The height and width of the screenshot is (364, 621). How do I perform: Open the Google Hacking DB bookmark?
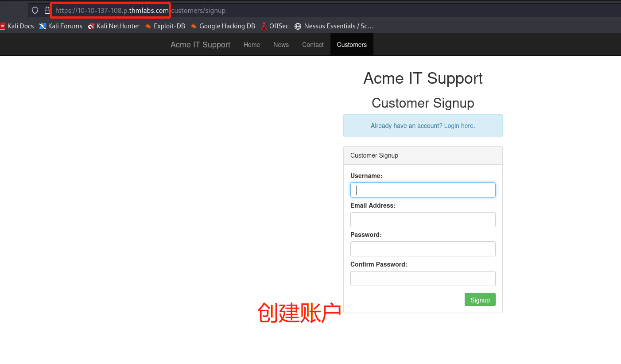223,26
